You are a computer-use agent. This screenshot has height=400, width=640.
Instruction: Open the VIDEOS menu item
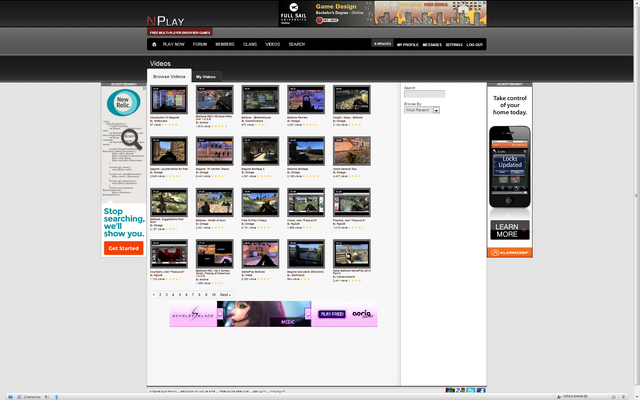[273, 44]
